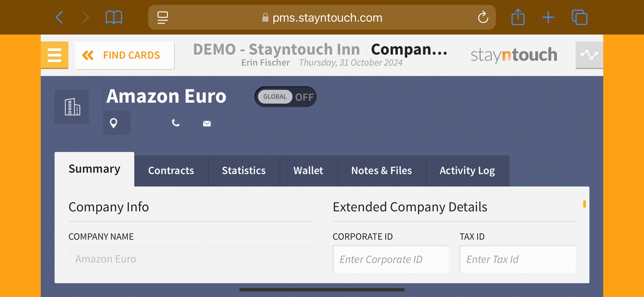Click the company building avatar icon

click(x=72, y=107)
